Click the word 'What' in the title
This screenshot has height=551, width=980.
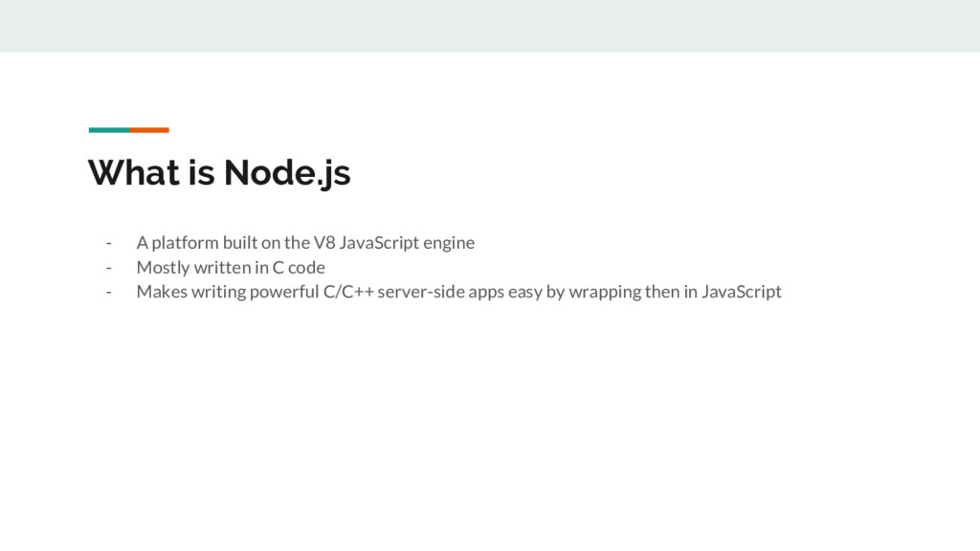[x=134, y=172]
